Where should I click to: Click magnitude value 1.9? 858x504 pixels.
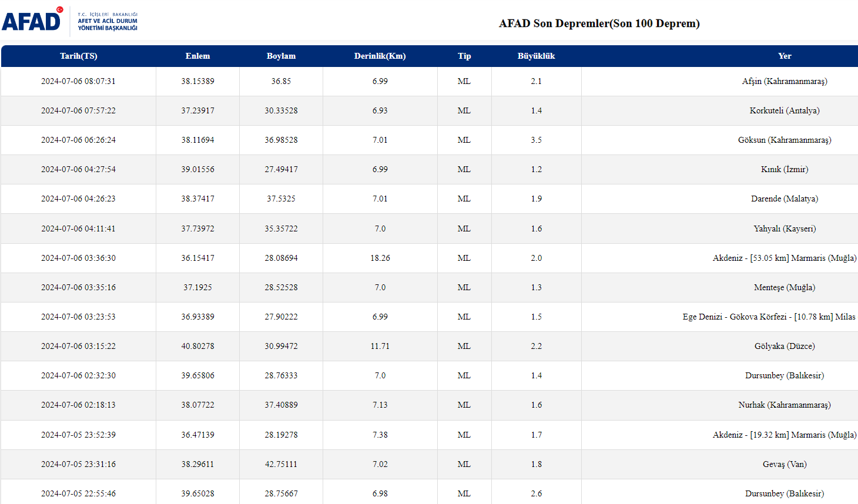pos(536,199)
